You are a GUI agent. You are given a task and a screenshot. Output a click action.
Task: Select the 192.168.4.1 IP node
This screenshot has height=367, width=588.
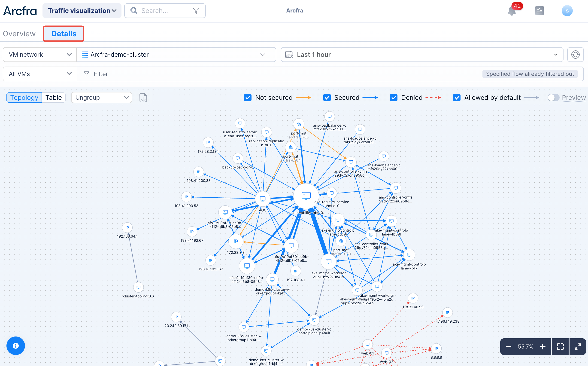point(295,271)
